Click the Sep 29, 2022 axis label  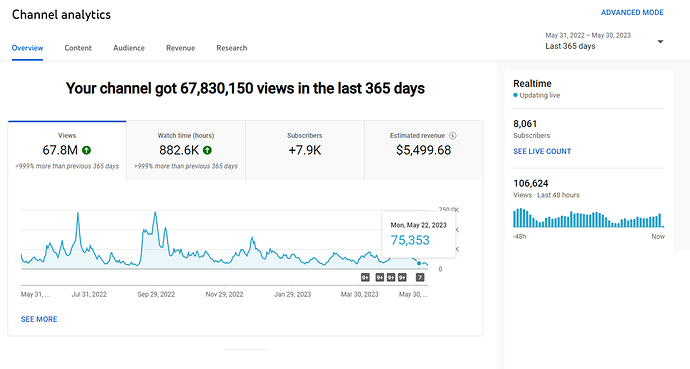[156, 295]
